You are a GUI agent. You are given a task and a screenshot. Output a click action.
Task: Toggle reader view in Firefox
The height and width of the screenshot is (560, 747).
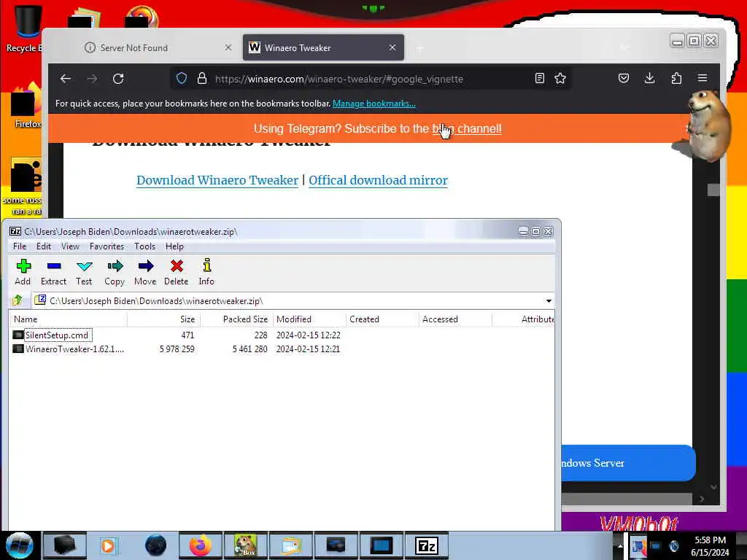click(539, 79)
